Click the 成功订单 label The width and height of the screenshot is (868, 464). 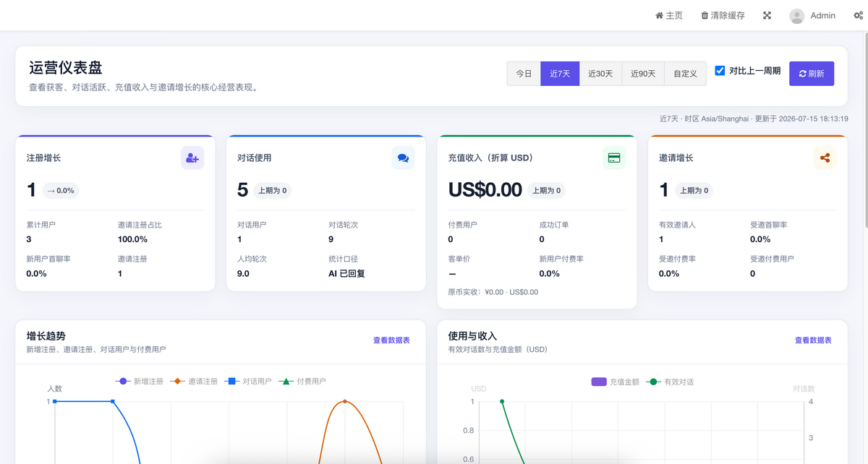554,225
